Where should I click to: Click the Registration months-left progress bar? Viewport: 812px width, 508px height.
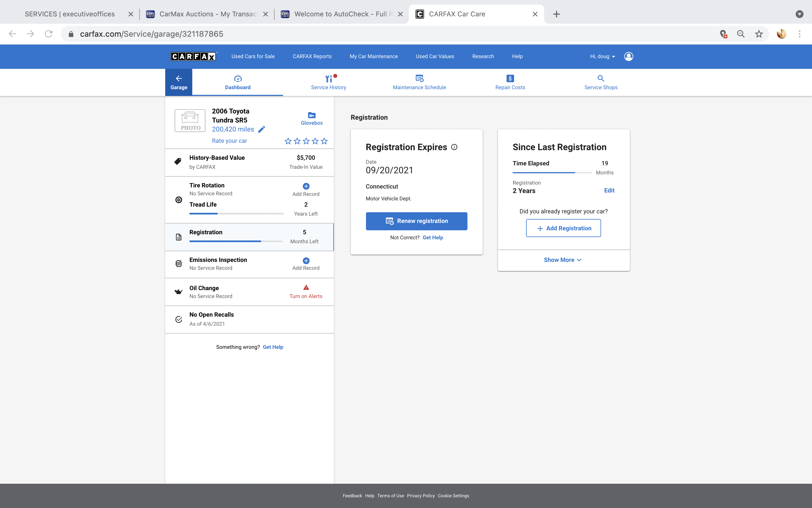click(x=236, y=241)
